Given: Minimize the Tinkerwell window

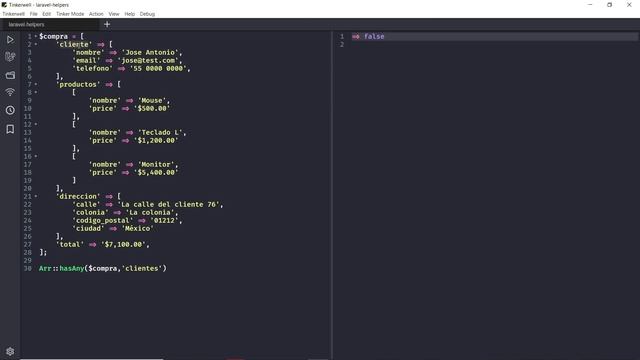Looking at the screenshot, I should 590,5.
